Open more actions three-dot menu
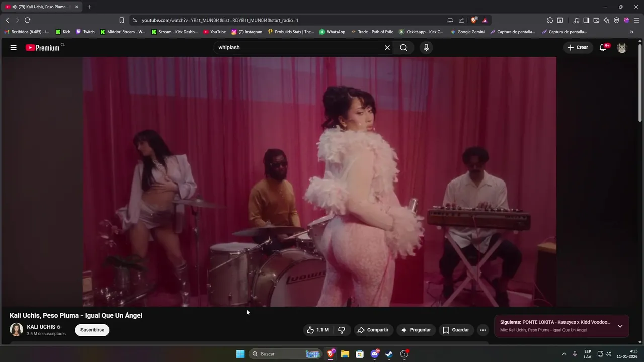 (483, 330)
